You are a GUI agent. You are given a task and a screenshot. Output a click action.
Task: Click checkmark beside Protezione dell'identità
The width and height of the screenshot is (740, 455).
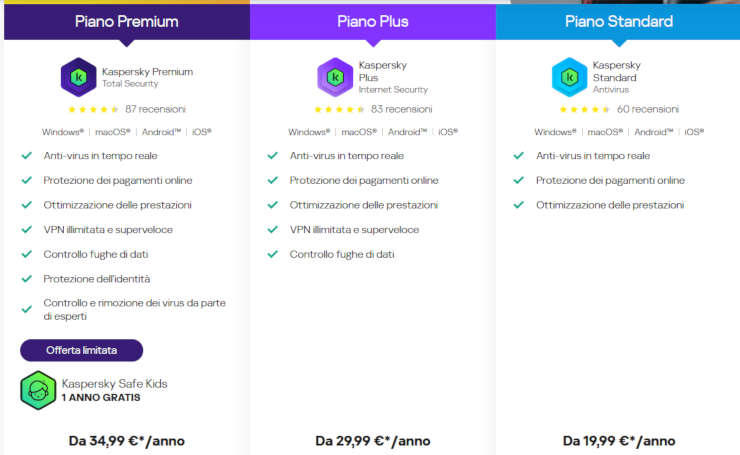click(27, 279)
